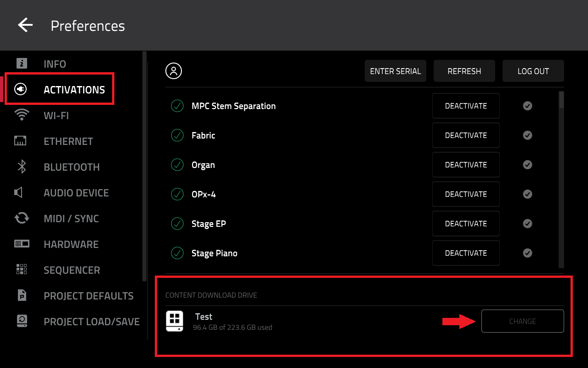The image size is (588, 368).
Task: Toggle gray checkmark in Stage EP row
Action: (x=528, y=224)
